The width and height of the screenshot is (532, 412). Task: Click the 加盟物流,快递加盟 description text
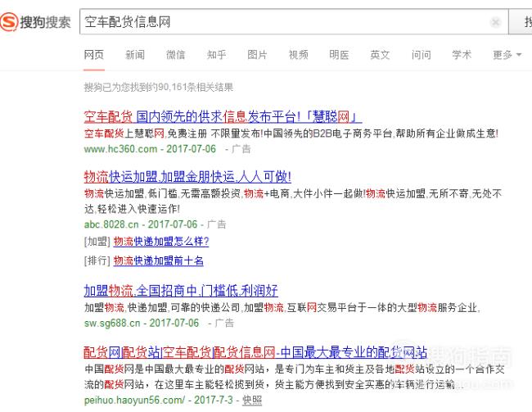pos(282,308)
